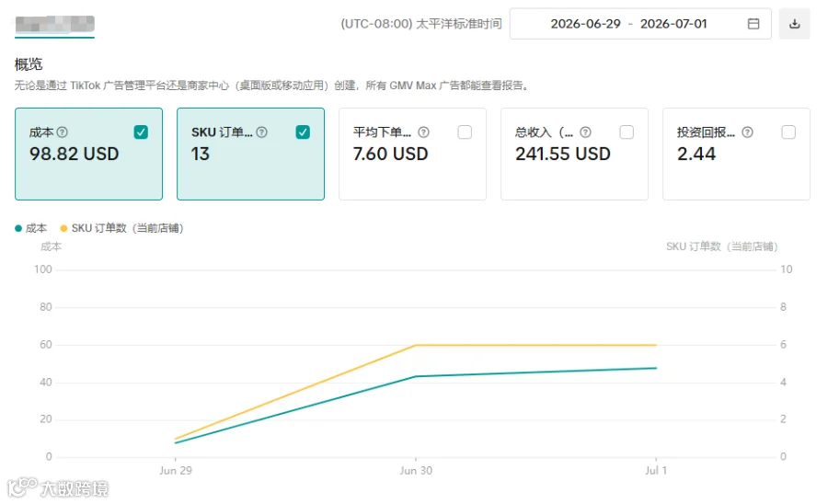Toggle the teal 成本 legend item
The width and height of the screenshot is (828, 504).
pos(31,228)
